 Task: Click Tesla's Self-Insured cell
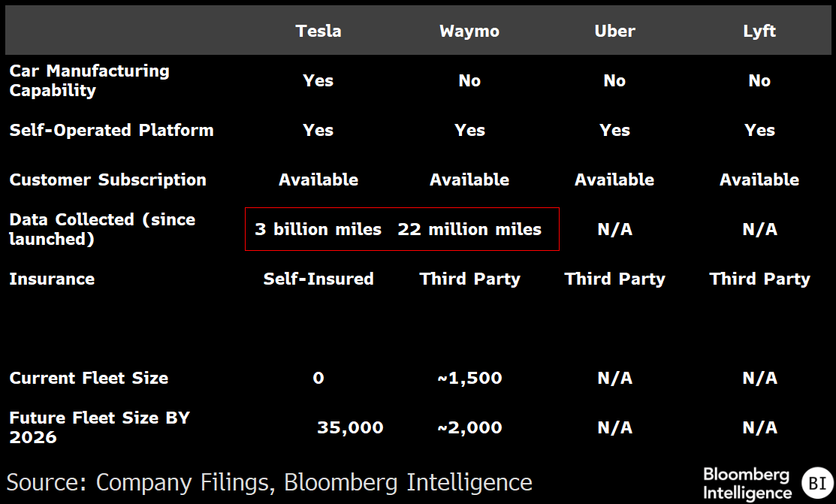pyautogui.click(x=318, y=279)
